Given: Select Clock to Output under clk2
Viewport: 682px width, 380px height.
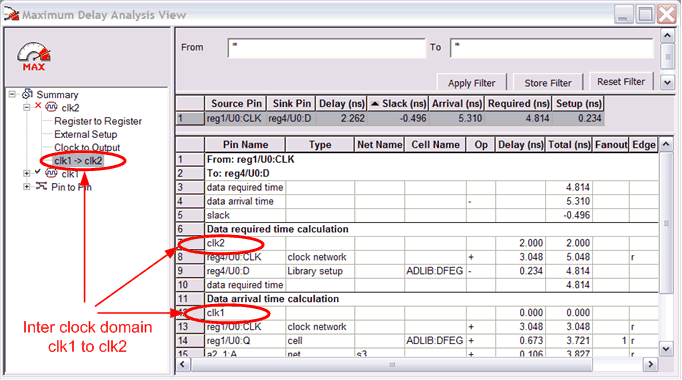Looking at the screenshot, I should pyautogui.click(x=87, y=147).
